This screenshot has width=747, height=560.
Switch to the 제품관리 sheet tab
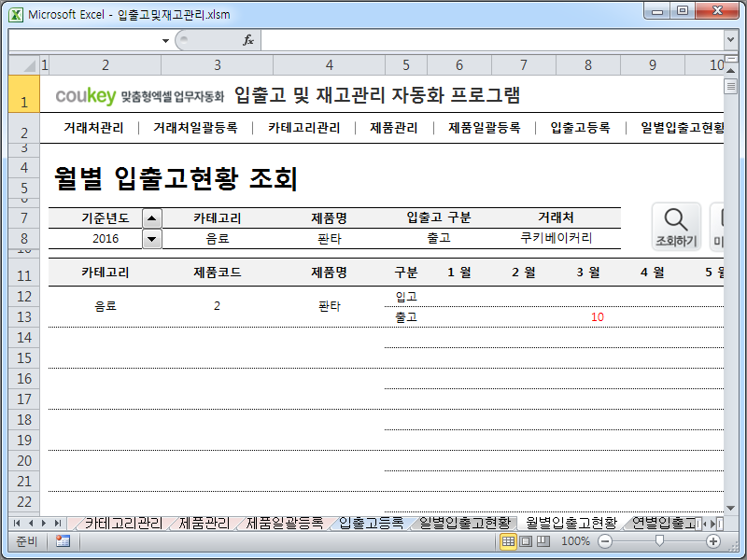click(204, 524)
